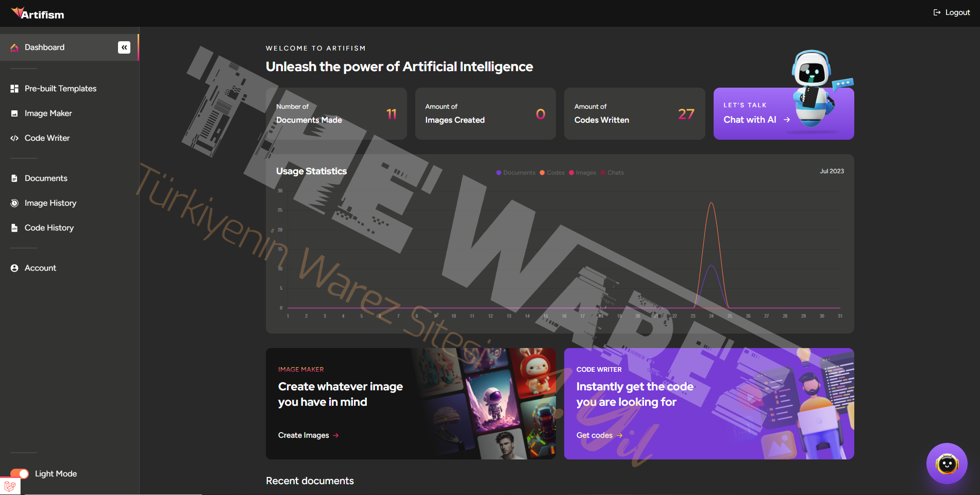Click the Image Maker picture icon
This screenshot has width=980, height=495.
[x=14, y=113]
